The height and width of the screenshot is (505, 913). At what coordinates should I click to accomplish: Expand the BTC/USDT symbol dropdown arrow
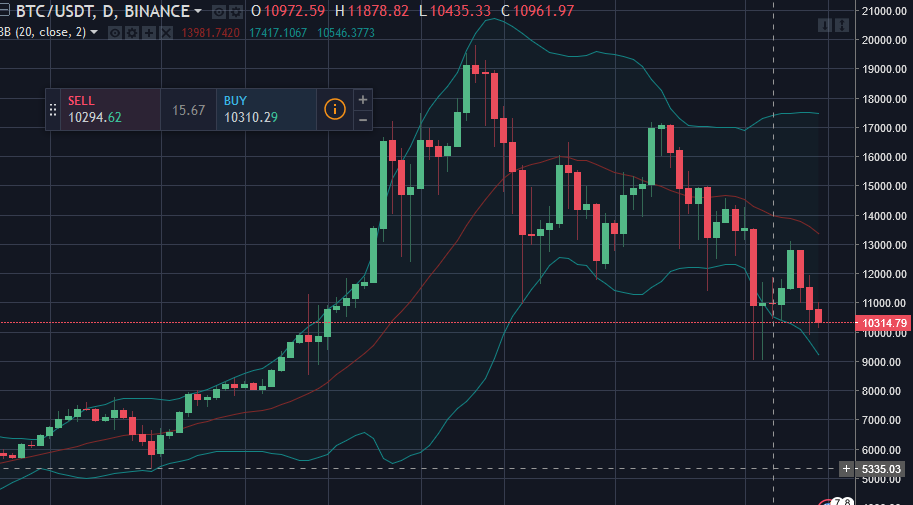[x=198, y=11]
